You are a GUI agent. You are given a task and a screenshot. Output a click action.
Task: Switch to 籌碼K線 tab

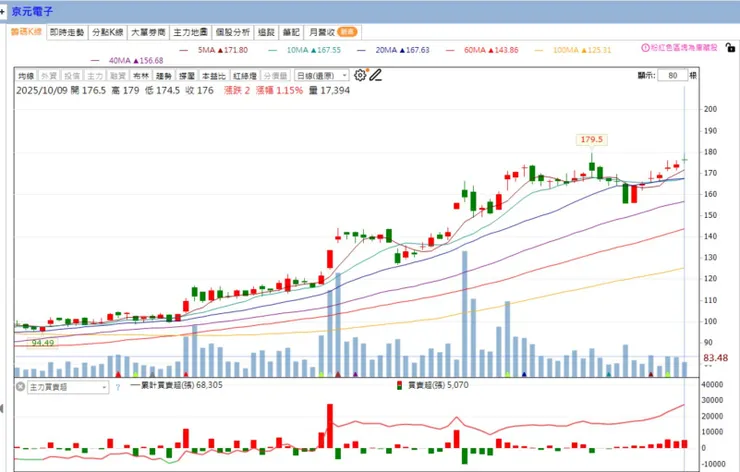[x=26, y=32]
